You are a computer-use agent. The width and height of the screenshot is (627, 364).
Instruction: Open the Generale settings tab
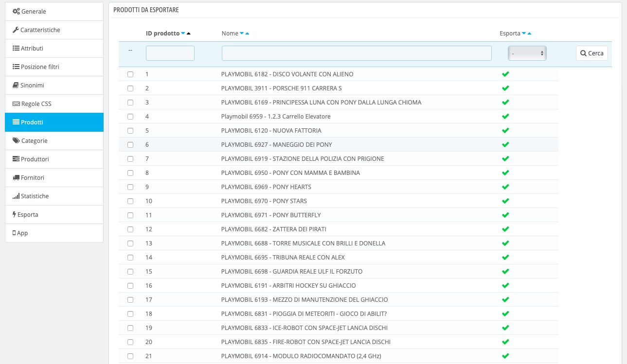point(54,11)
